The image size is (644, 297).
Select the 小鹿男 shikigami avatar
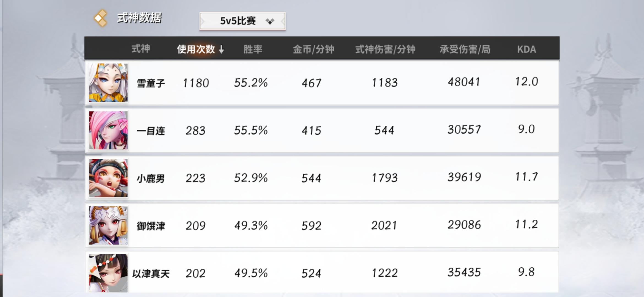(108, 178)
